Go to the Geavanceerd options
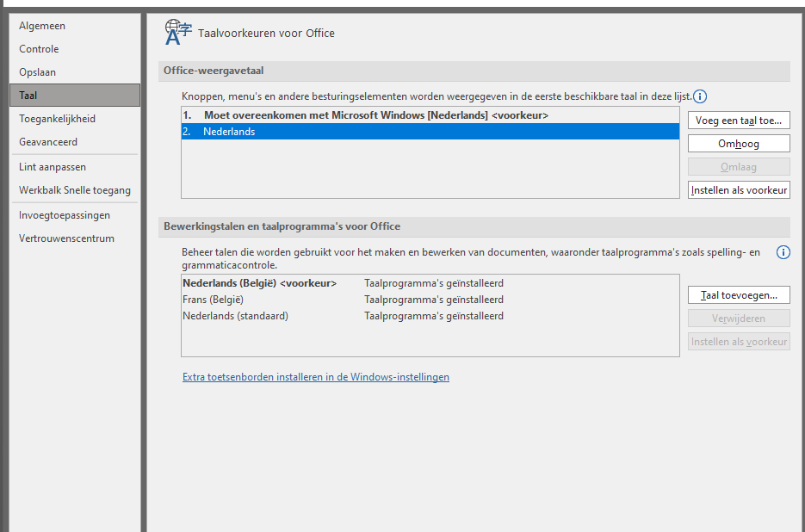805x532 pixels. (48, 142)
